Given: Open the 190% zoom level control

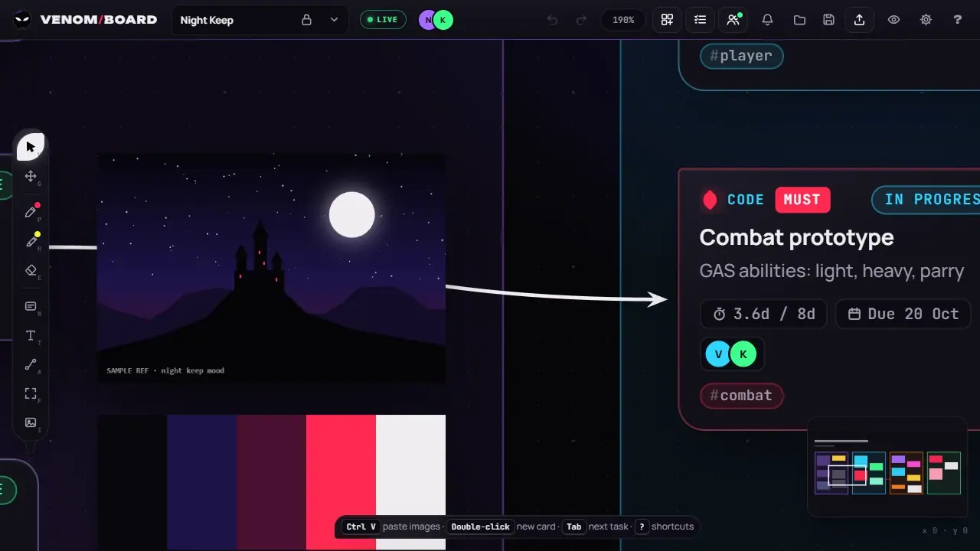Looking at the screenshot, I should click(x=623, y=20).
